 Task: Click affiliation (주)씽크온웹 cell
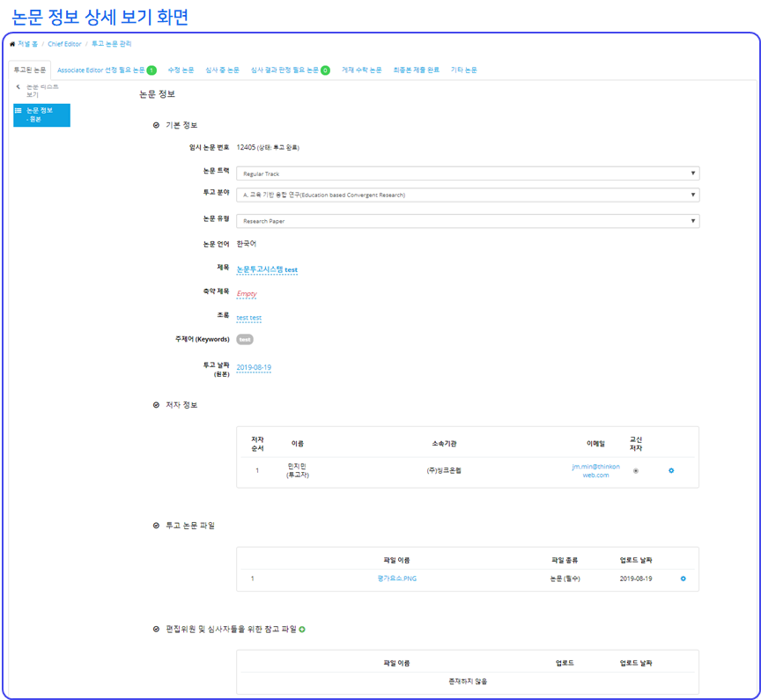[x=444, y=470]
